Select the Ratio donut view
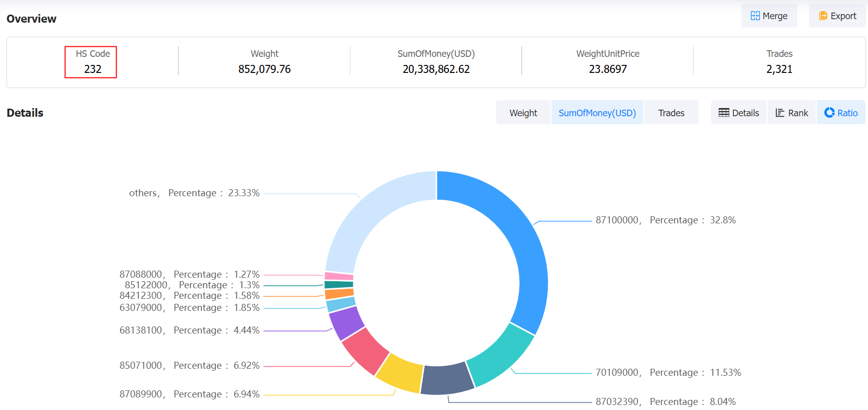868x410 pixels. [841, 113]
